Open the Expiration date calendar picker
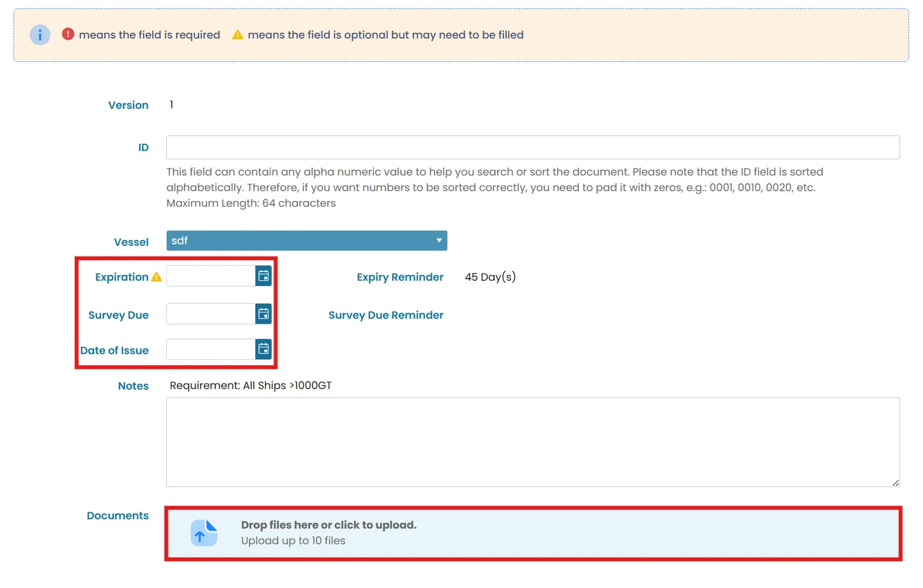Image resolution: width=923 pixels, height=588 pixels. [x=263, y=276]
